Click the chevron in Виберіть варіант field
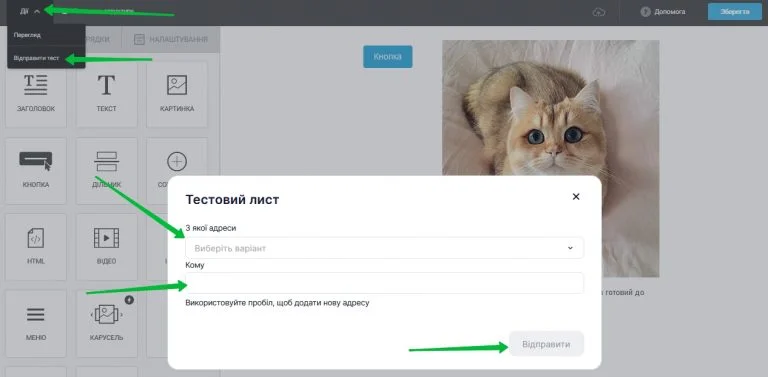Viewport: 768px width, 377px height. point(570,248)
